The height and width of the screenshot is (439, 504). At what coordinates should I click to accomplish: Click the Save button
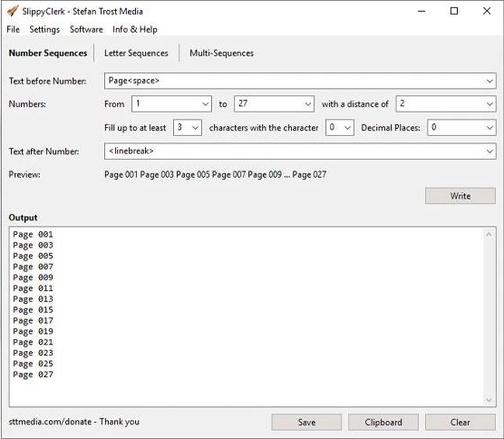pyautogui.click(x=306, y=422)
